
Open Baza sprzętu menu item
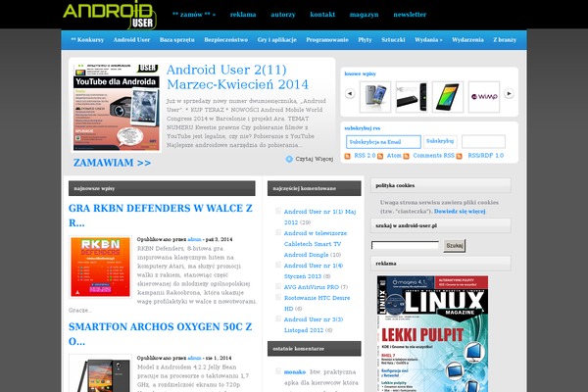pyautogui.click(x=177, y=40)
